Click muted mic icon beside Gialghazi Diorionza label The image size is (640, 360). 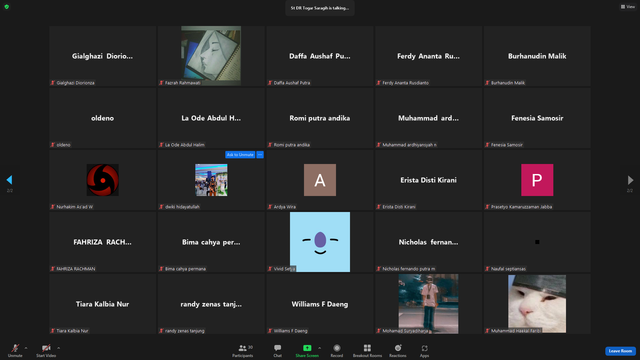53,82
